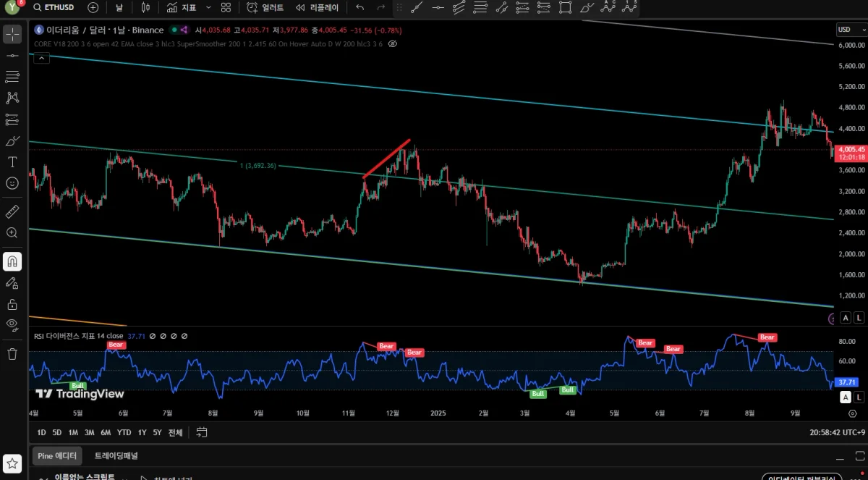Switch to the Pine 에디터 tab
The height and width of the screenshot is (480, 868).
[57, 455]
